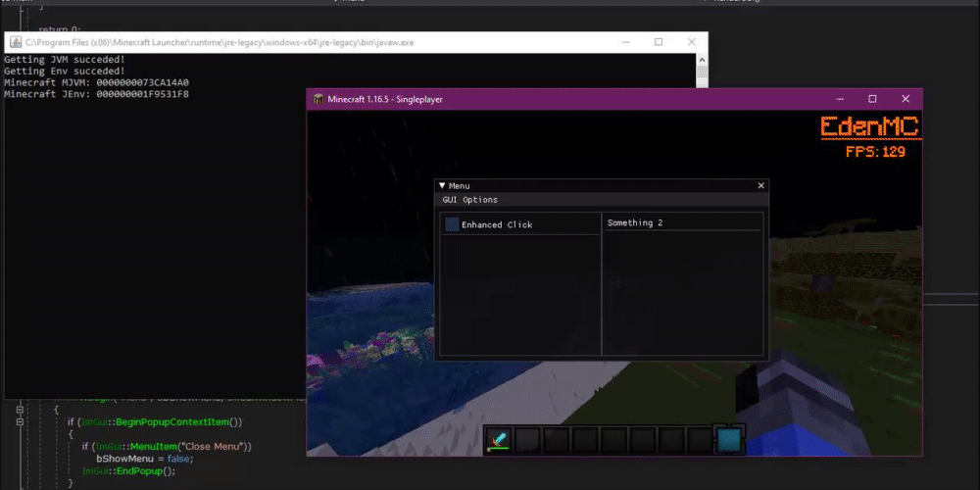Click the console scrollbar up arrow
The width and height of the screenshot is (980, 490).
coord(702,60)
